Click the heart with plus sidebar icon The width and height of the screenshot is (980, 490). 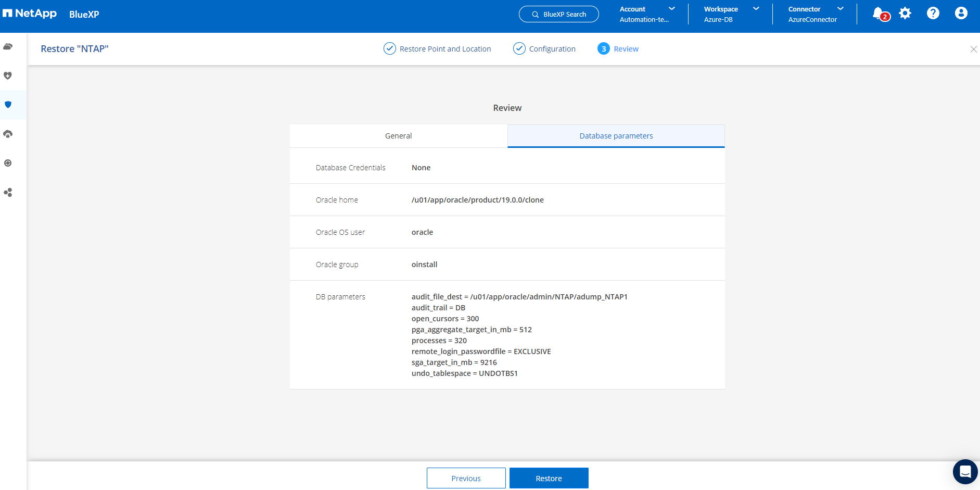coord(8,76)
